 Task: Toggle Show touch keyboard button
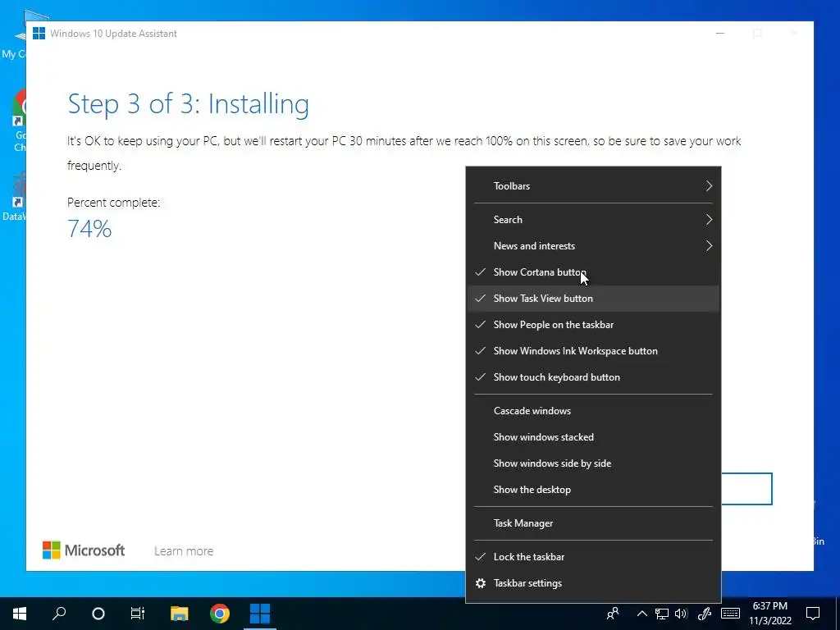click(593, 377)
